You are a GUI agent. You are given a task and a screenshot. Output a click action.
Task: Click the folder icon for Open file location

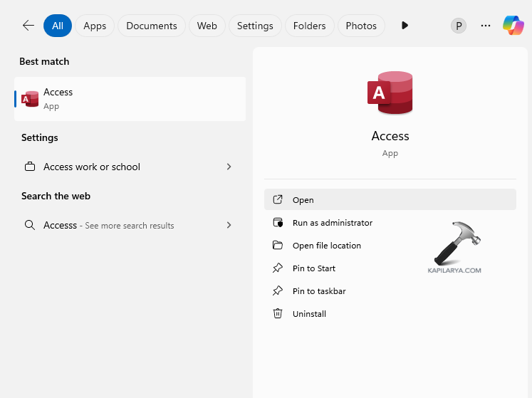click(278, 246)
